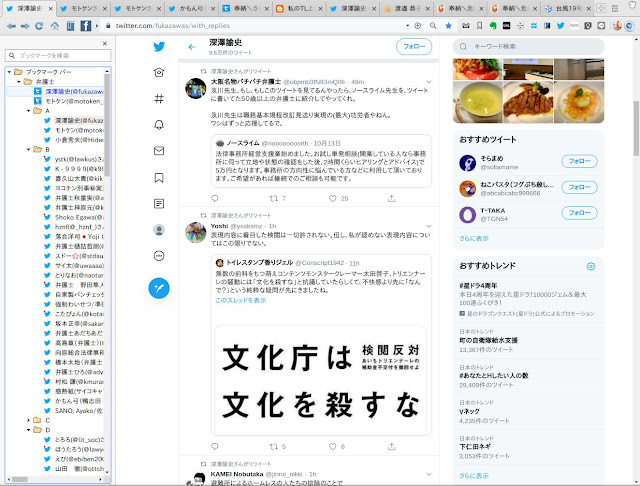Switch to the かもん弓 tab
Viewport: 640px width, 486px height.
(189, 9)
